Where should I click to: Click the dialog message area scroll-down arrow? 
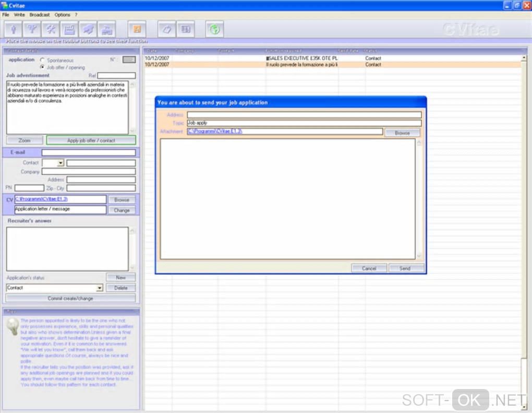click(x=419, y=256)
